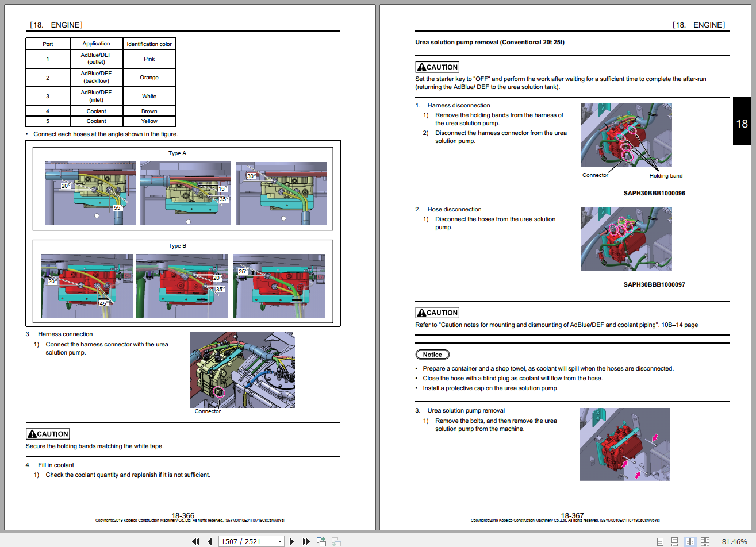This screenshot has height=547, width=756.
Task: Click the 'AdBlue/DEF (outlet)' table cell
Action: pos(96,59)
